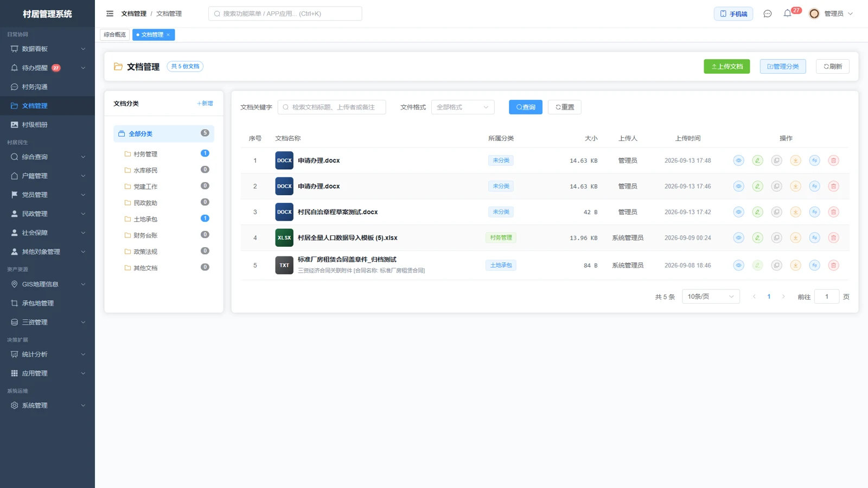Go to 村级相册 in the sidebar
This screenshot has height=488, width=868.
47,125
